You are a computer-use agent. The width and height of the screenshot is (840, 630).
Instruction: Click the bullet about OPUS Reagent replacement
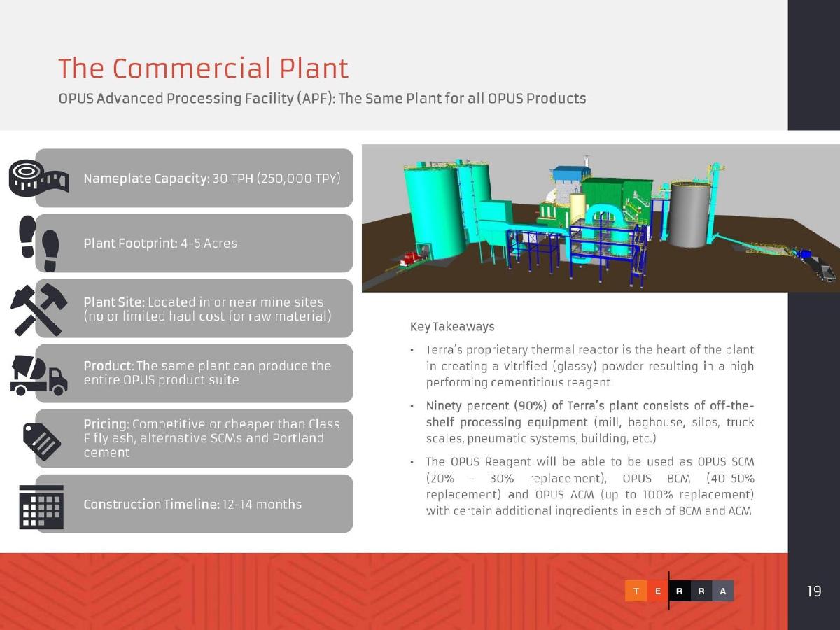pos(583,486)
